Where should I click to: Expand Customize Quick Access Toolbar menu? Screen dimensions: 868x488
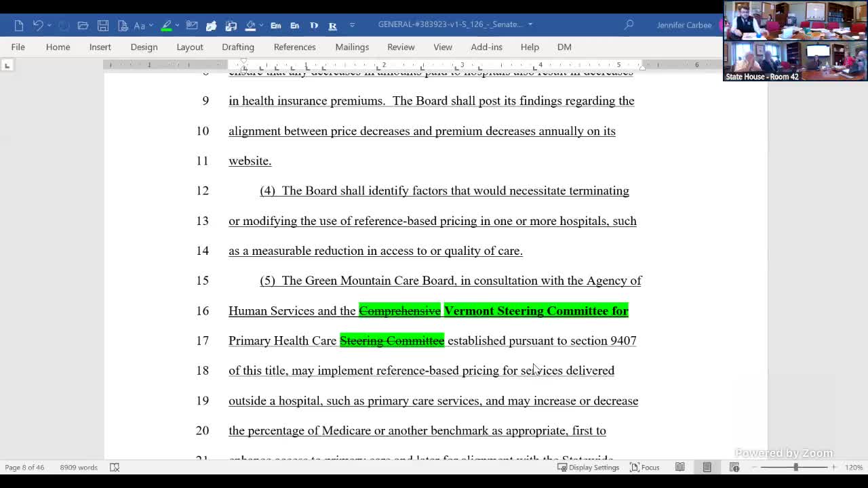[352, 25]
